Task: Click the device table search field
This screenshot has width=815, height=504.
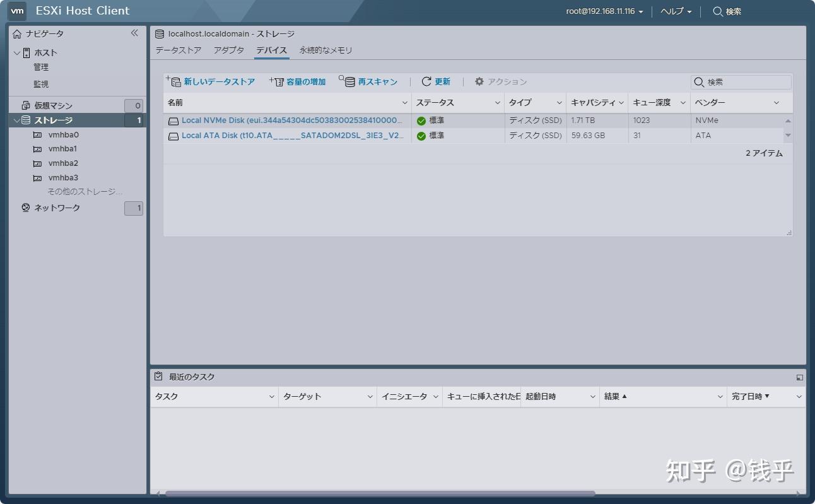Action: [741, 82]
